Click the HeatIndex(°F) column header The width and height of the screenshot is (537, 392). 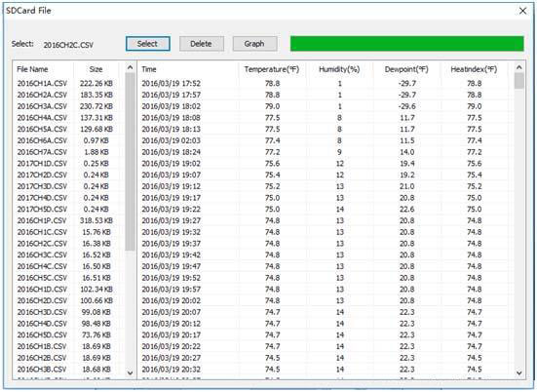click(474, 69)
